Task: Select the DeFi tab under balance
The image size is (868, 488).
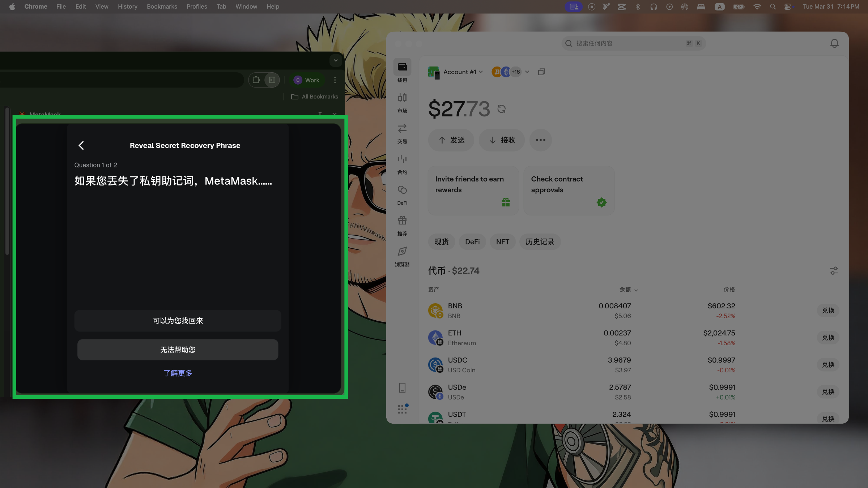Action: point(472,241)
